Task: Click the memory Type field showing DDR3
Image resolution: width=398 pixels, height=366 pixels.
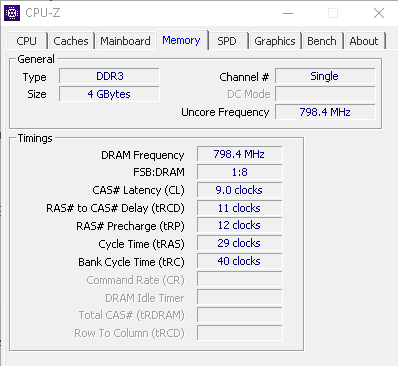Action: (109, 76)
